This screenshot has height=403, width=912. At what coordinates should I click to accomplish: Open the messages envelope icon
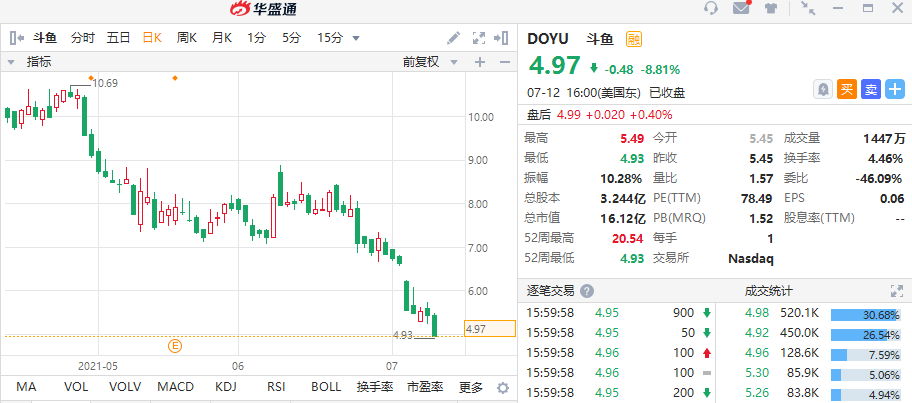pyautogui.click(x=741, y=8)
